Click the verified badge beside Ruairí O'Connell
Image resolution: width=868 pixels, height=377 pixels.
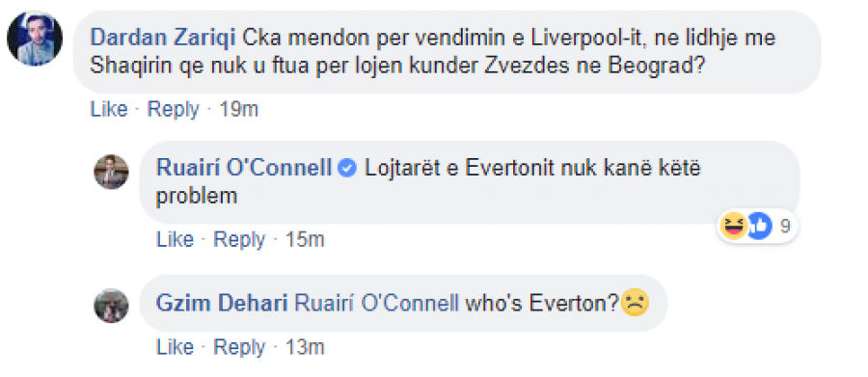(347, 169)
